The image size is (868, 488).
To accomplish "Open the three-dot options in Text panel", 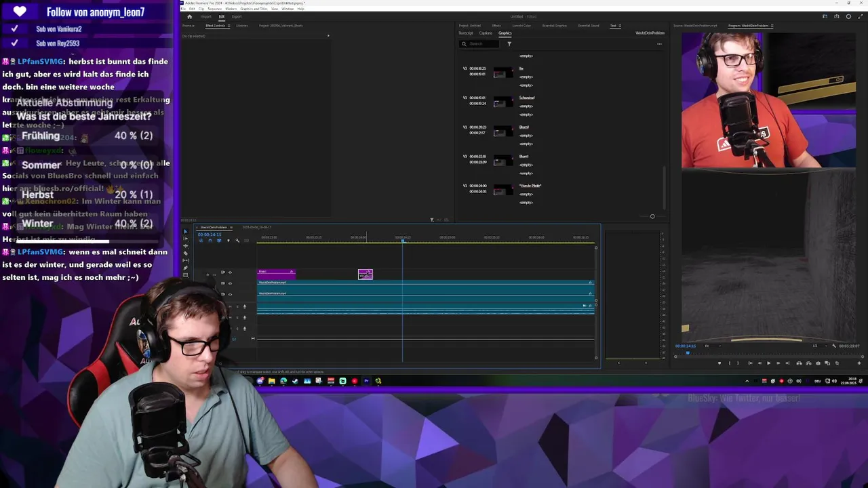I will [659, 43].
